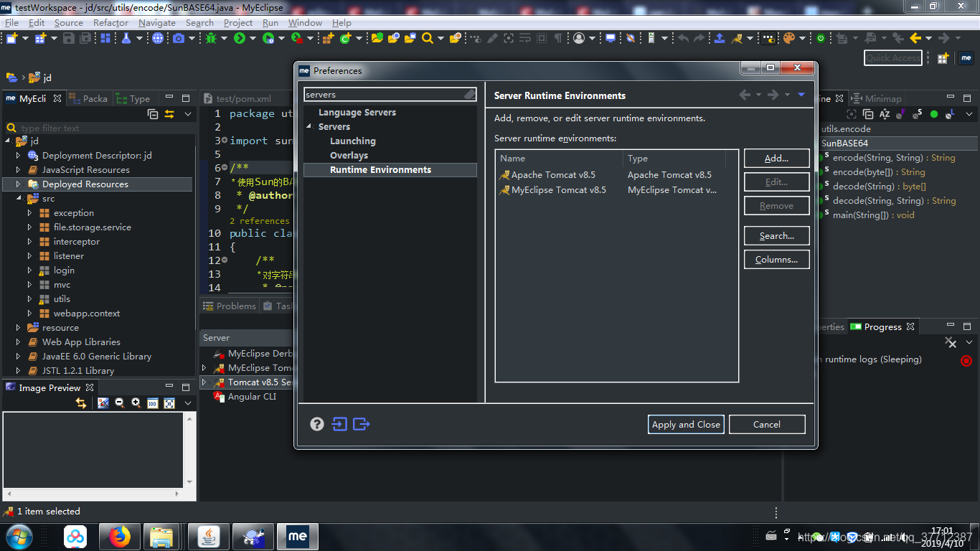Toggle Link with Editor in Explorer panel
The image size is (980, 551).
pyautogui.click(x=169, y=114)
